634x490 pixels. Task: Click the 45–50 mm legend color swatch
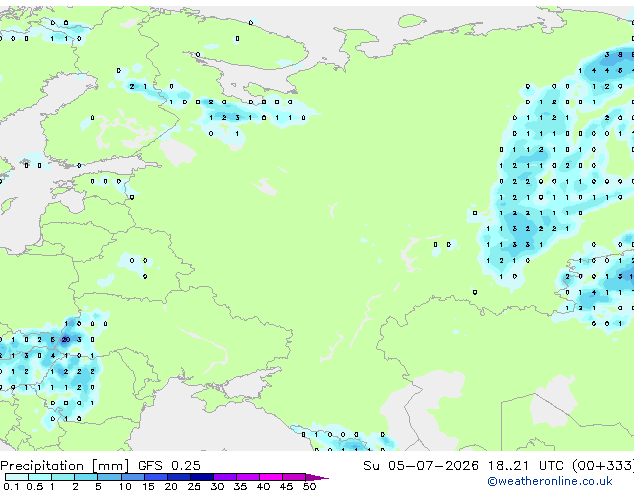pyautogui.click(x=294, y=477)
